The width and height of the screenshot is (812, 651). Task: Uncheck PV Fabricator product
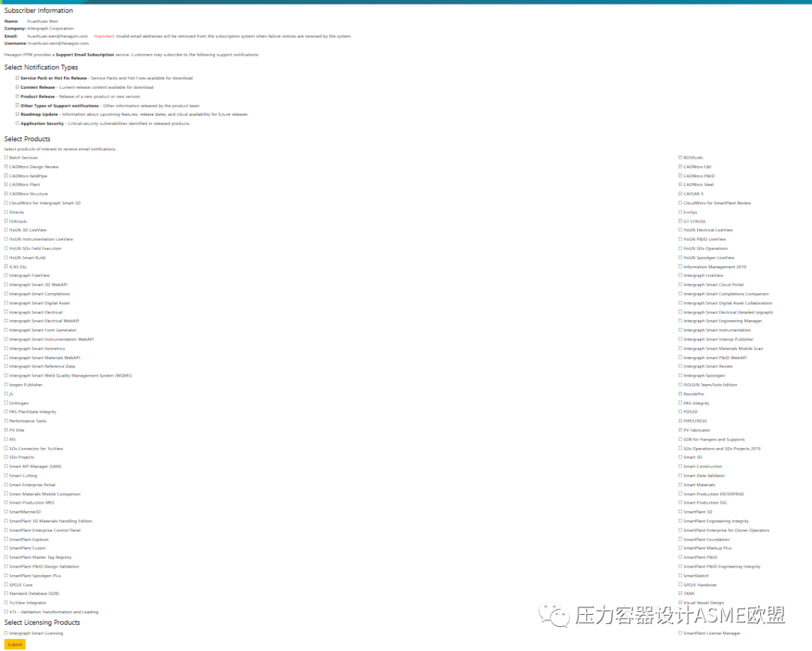pos(680,430)
